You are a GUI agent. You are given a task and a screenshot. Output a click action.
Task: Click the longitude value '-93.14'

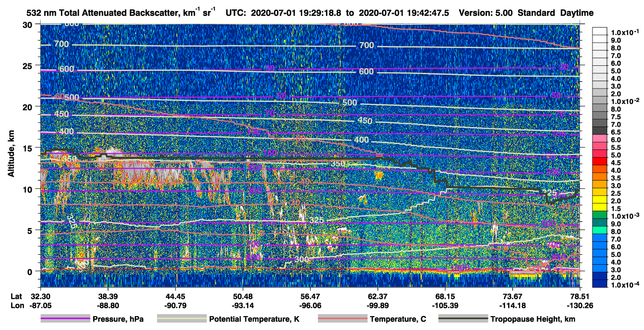243,305
